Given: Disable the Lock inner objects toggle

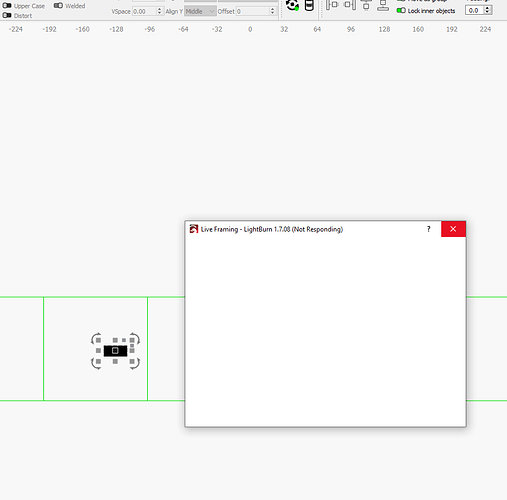Looking at the screenshot, I should (401, 11).
